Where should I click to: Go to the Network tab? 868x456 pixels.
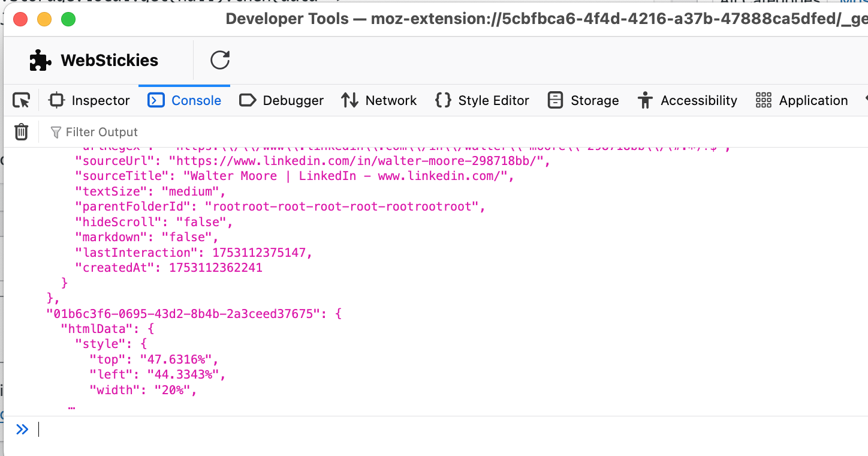coord(379,101)
